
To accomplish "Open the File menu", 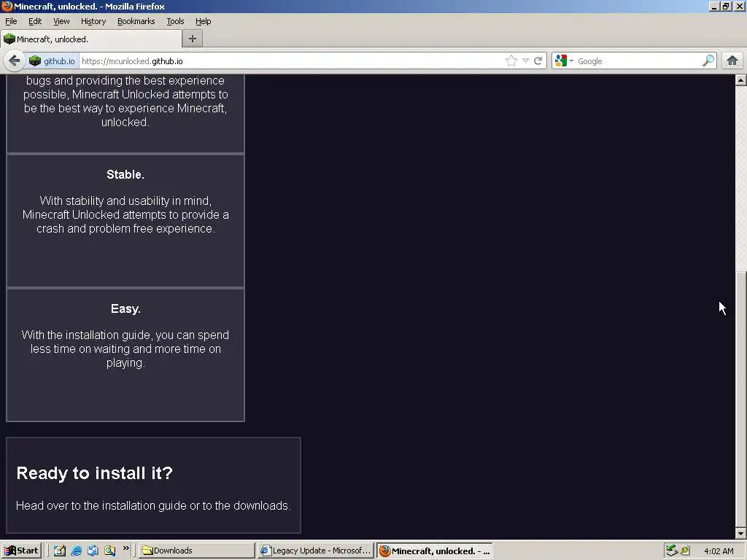I will coord(11,21).
